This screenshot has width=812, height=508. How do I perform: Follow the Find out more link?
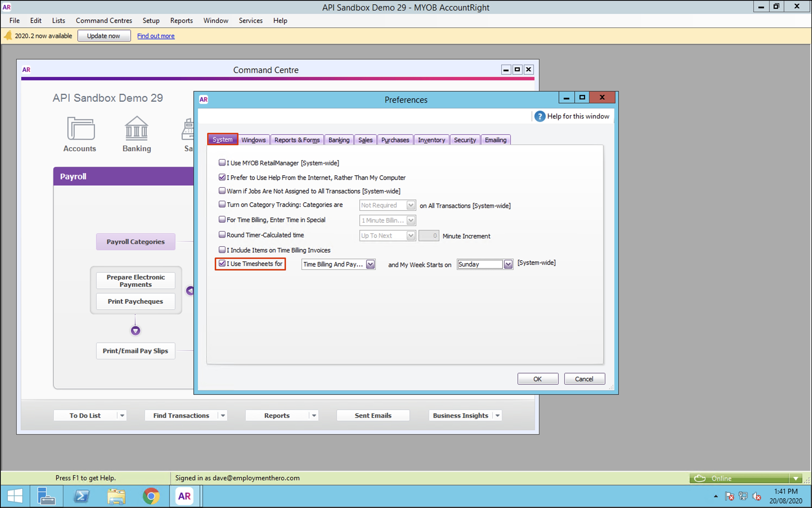(x=156, y=36)
